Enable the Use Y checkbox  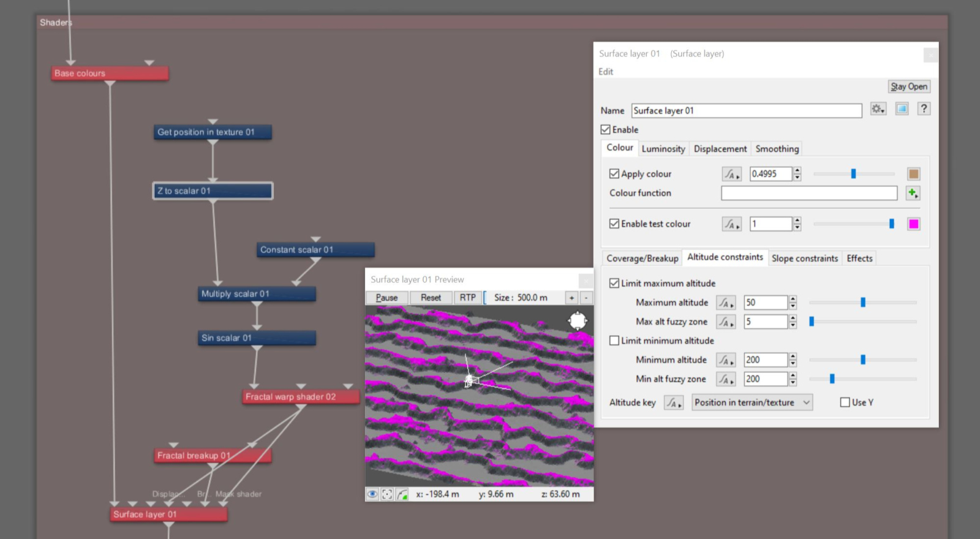click(x=845, y=402)
